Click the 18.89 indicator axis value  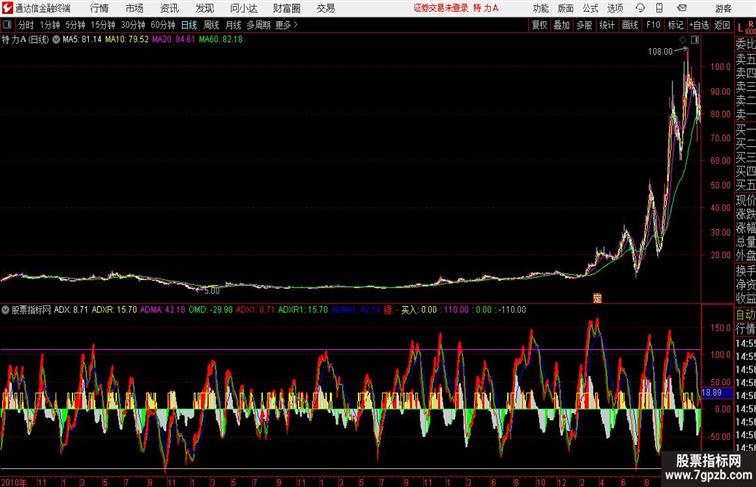tap(712, 393)
